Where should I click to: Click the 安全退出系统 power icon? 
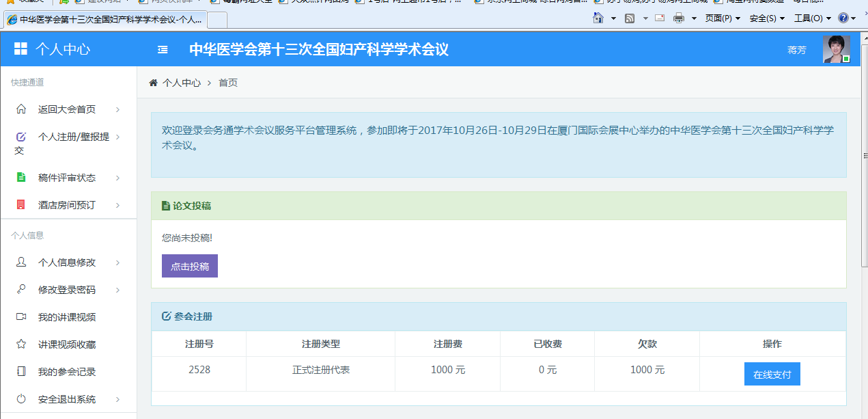(x=21, y=399)
